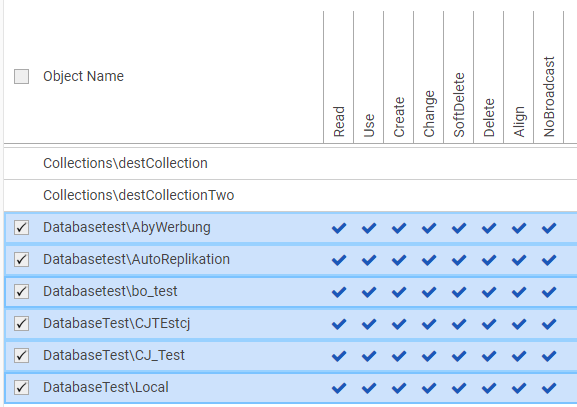Select the Collections\destCollection row
This screenshot has width=577, height=407.
point(290,163)
